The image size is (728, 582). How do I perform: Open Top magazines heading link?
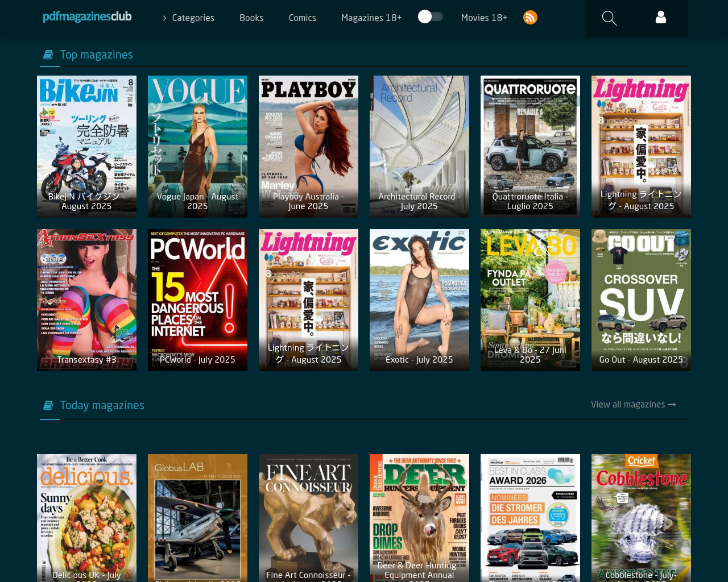click(x=96, y=55)
